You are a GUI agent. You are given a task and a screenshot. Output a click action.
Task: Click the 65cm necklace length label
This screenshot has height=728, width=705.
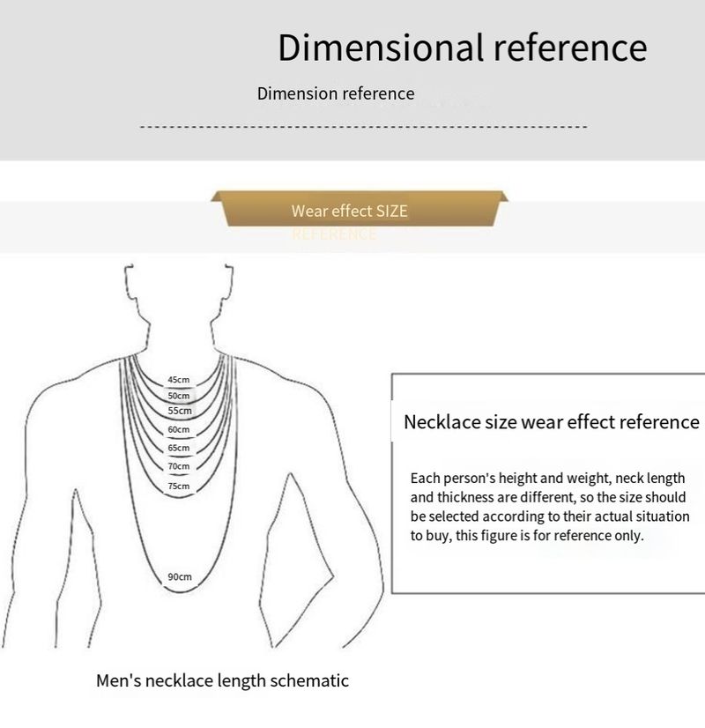(x=179, y=448)
